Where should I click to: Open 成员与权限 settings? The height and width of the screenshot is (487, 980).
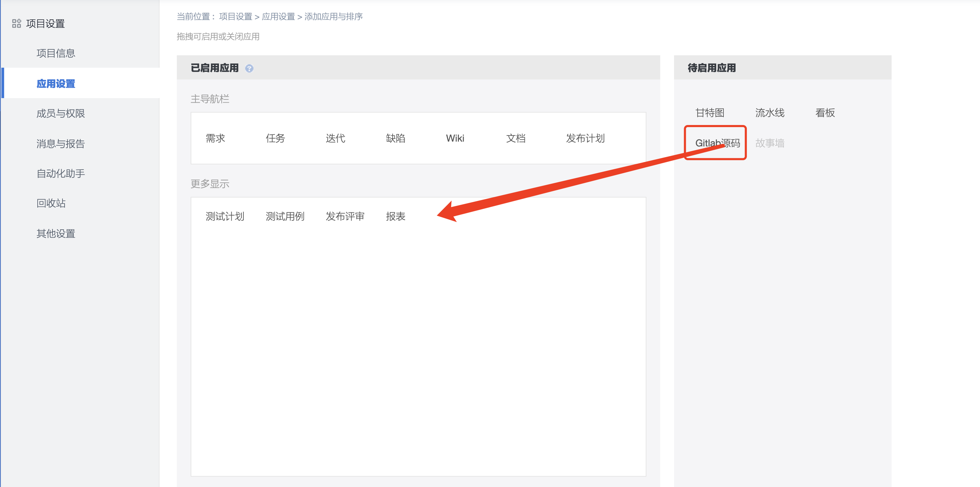coord(60,113)
